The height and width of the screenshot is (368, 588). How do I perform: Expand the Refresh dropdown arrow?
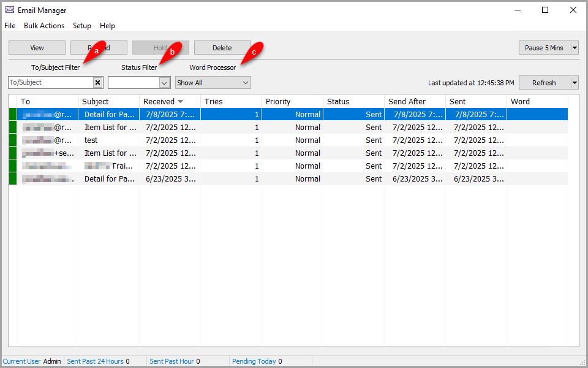[x=575, y=83]
